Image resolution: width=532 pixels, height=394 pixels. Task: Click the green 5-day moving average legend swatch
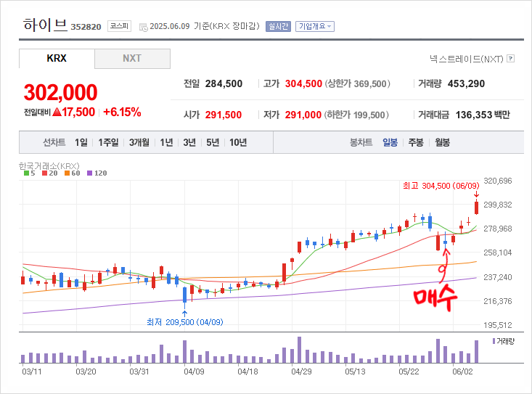click(26, 173)
